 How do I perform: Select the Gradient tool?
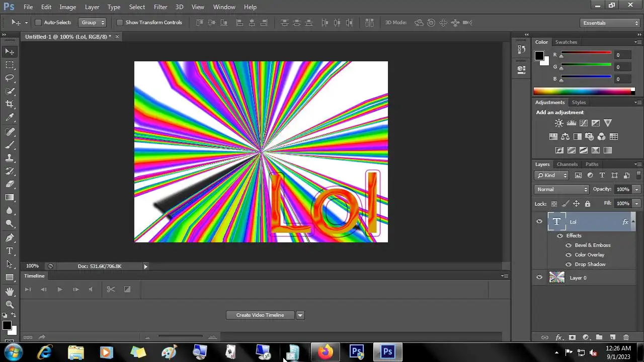click(10, 197)
